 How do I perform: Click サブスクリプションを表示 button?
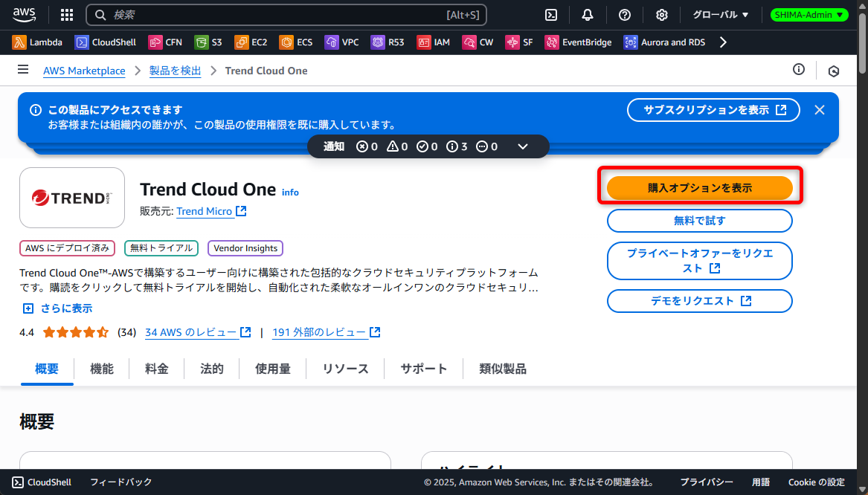point(713,110)
